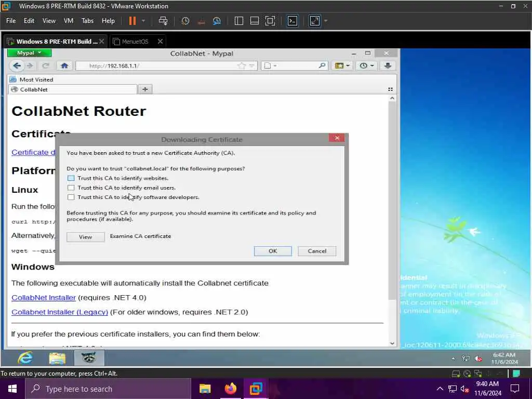Viewport: 532px width, 399px height.
Task: Open the Collabnet Installer (Legacy) link
Action: pos(60,312)
